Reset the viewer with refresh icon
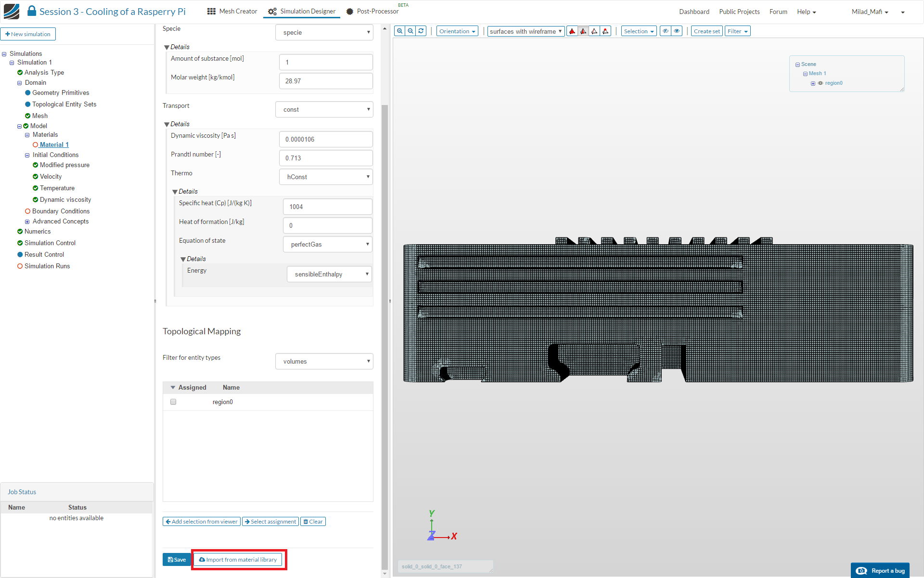The width and height of the screenshot is (924, 578). click(x=421, y=31)
